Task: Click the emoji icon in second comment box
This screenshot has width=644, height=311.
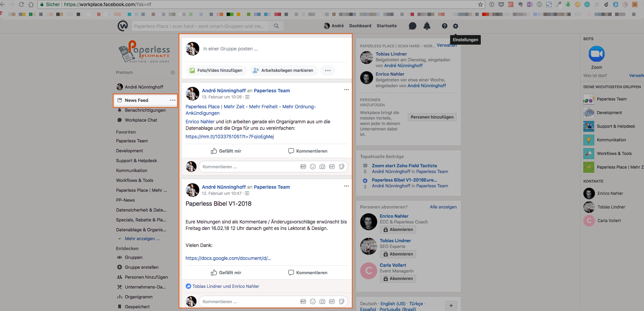Action: [x=312, y=301]
